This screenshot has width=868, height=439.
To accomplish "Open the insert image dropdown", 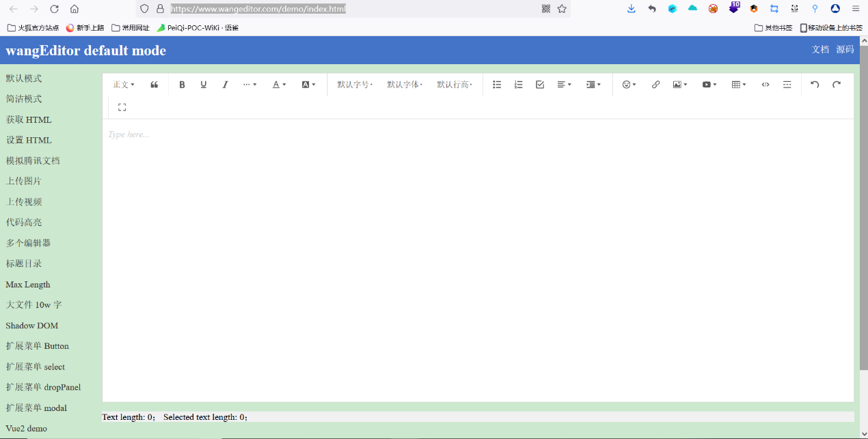I will 680,85.
